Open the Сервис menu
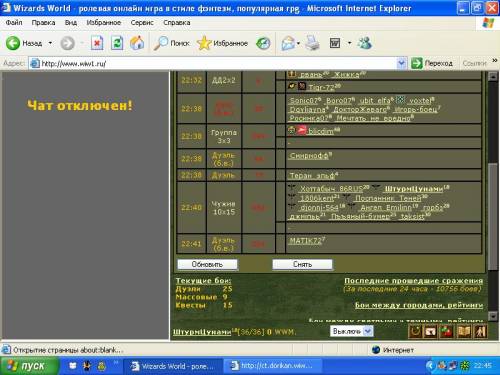The image size is (500, 375). 142,23
